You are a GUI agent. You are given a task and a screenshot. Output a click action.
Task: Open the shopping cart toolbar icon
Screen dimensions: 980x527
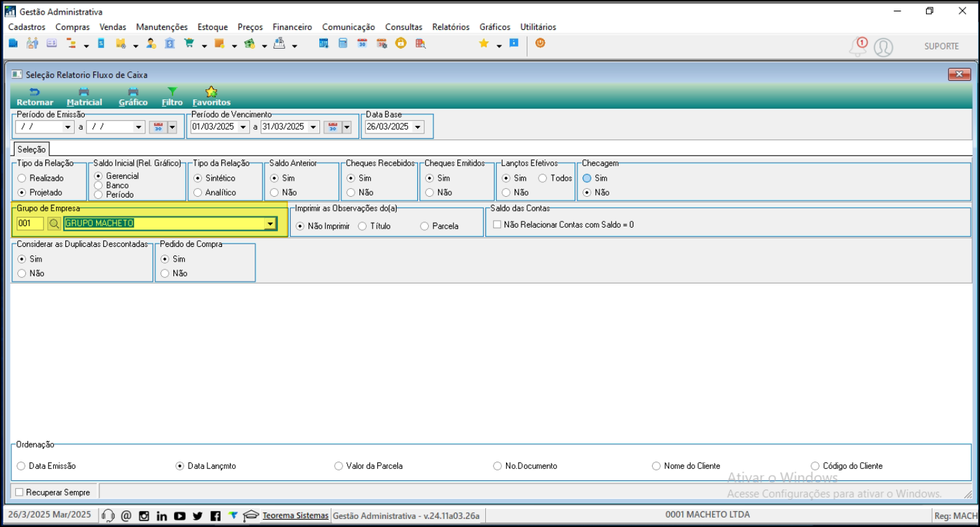(x=189, y=43)
